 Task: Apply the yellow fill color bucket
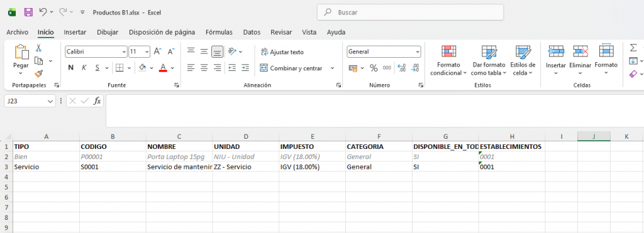[x=142, y=68]
